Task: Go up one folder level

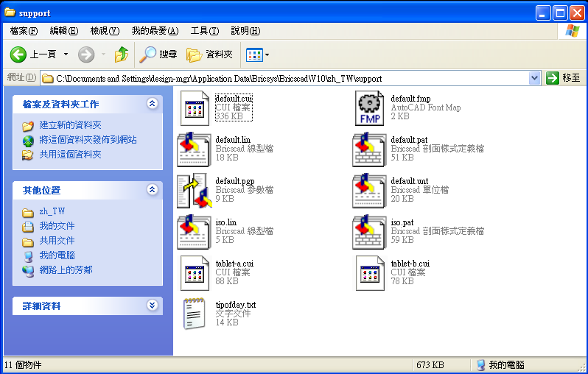Action: click(x=122, y=54)
